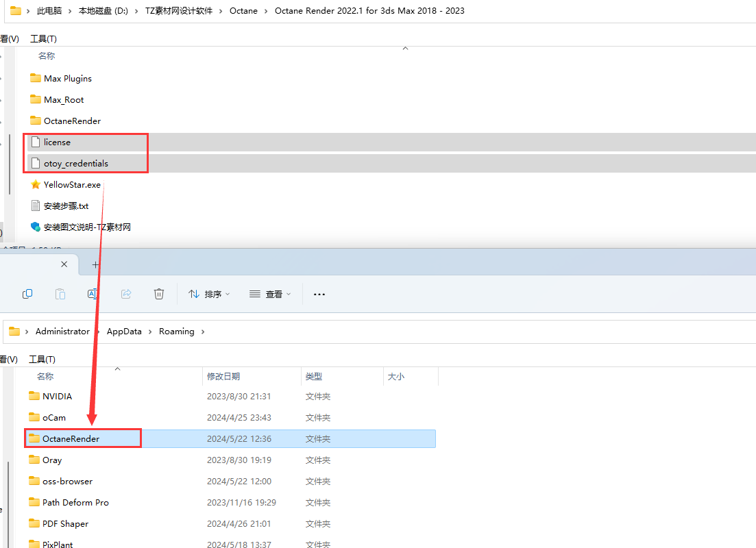Image resolution: width=756 pixels, height=548 pixels.
Task: Select the PixPlant folder
Action: point(51,544)
